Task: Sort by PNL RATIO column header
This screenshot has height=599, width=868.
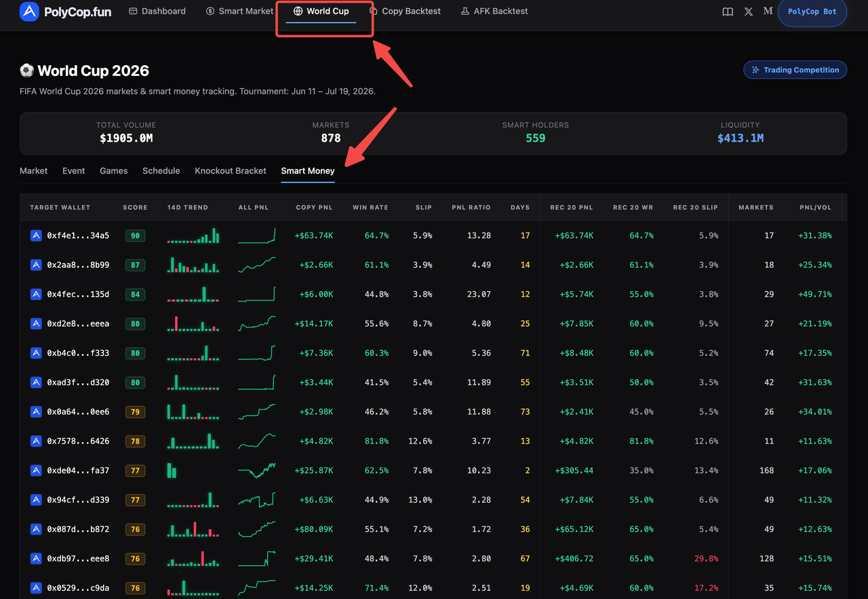Action: tap(471, 208)
